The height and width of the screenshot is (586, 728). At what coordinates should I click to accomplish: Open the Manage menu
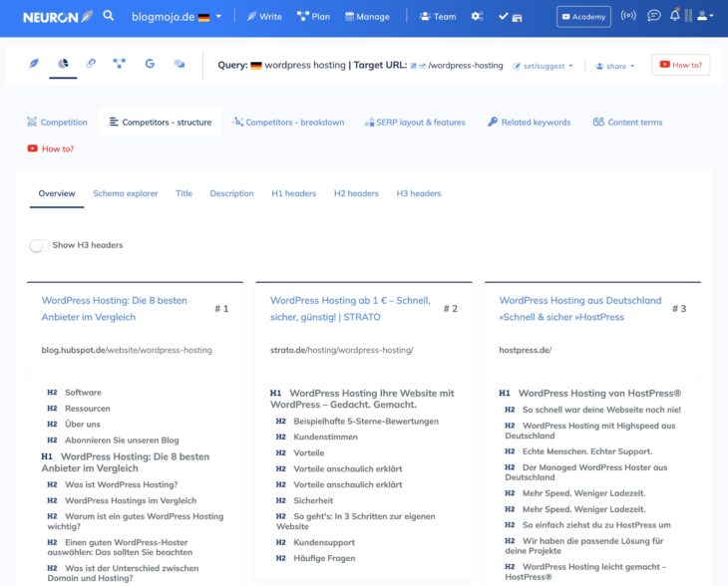click(x=367, y=17)
